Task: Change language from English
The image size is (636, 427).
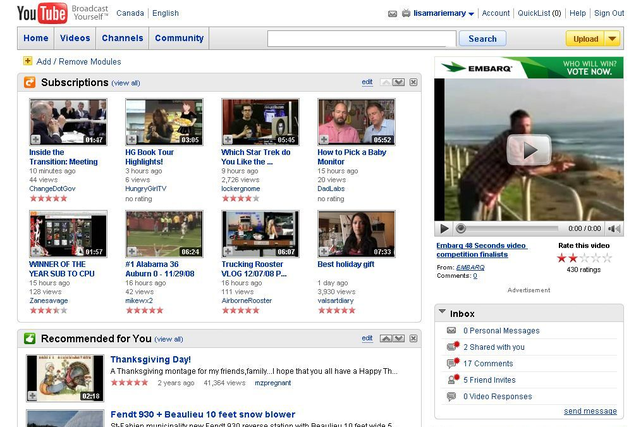Action: pos(165,13)
